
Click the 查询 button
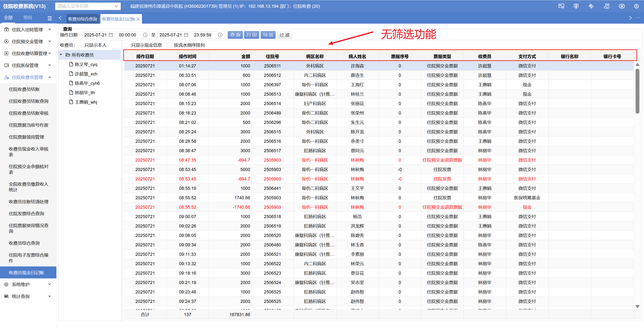tap(235, 35)
